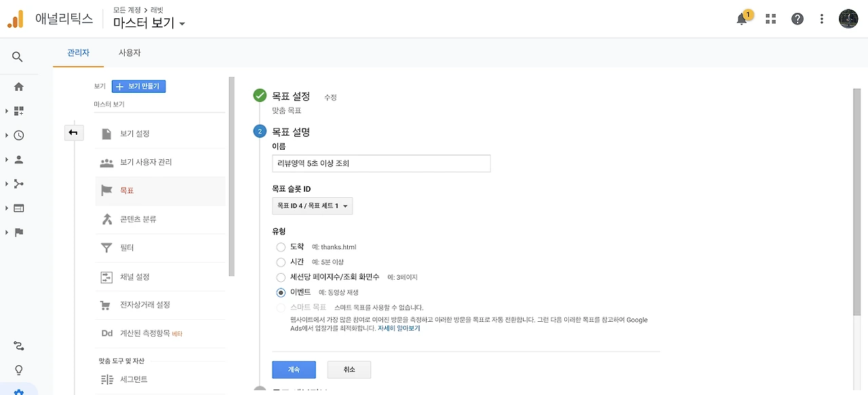Click the main page vertical scrollbar
The width and height of the screenshot is (868, 395).
(x=856, y=203)
